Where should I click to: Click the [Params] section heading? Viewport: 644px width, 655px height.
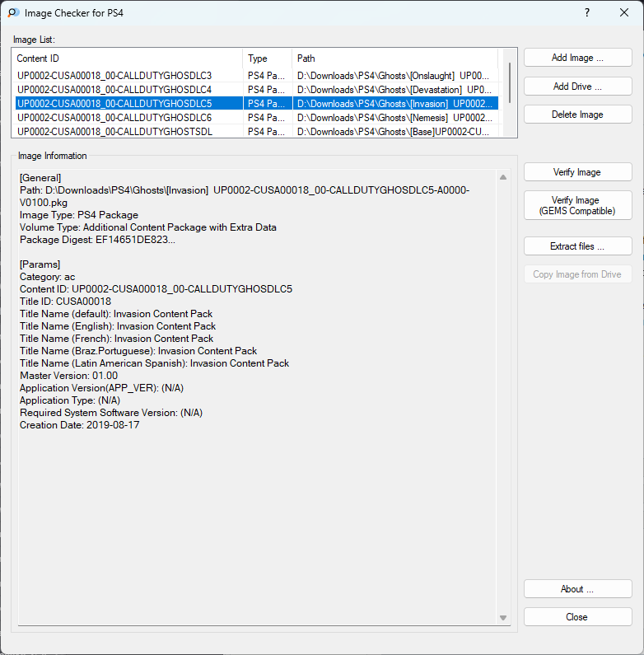click(x=40, y=264)
